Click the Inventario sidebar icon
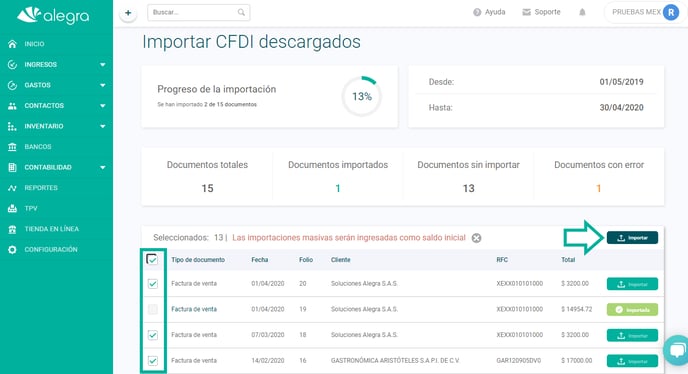This screenshot has height=374, width=688. point(12,126)
